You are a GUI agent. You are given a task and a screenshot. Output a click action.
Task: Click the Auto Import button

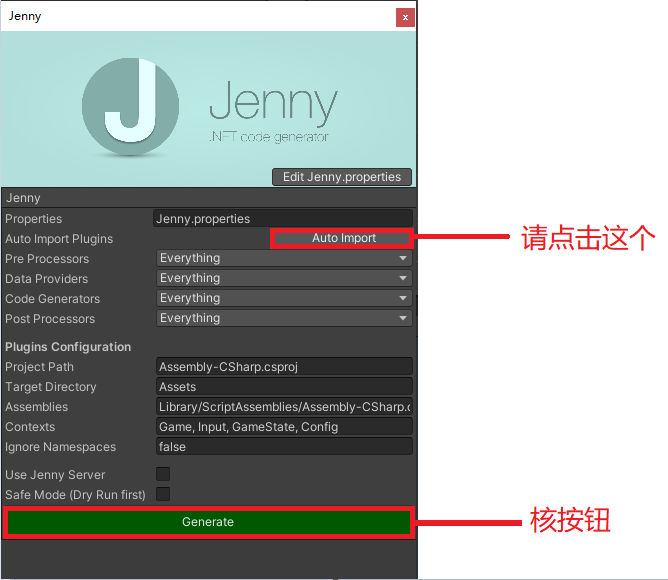(x=343, y=238)
